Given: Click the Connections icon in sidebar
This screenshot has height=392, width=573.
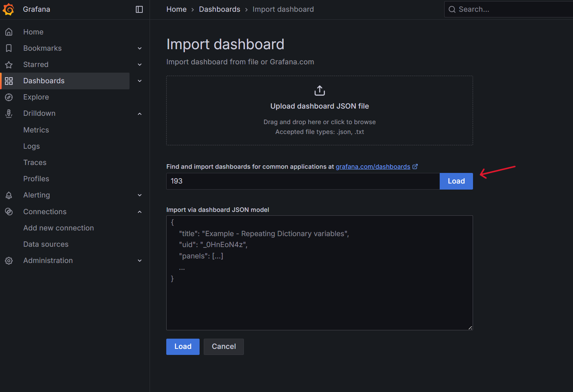Looking at the screenshot, I should [9, 212].
